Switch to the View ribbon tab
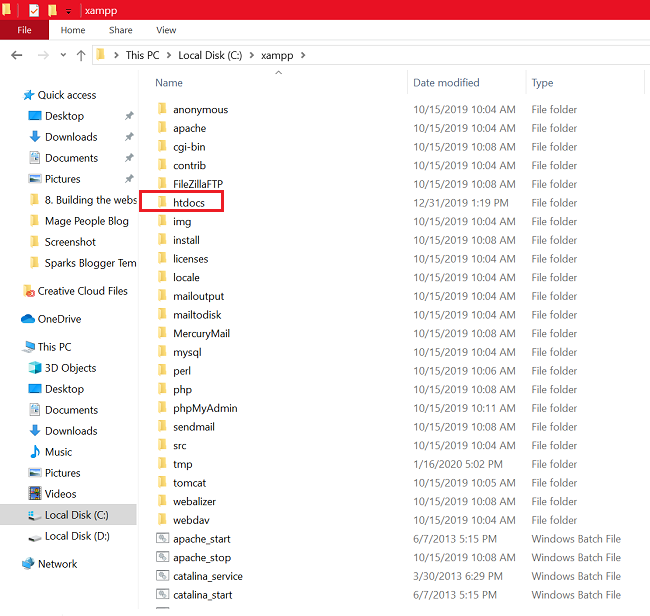This screenshot has height=616, width=650. [166, 30]
